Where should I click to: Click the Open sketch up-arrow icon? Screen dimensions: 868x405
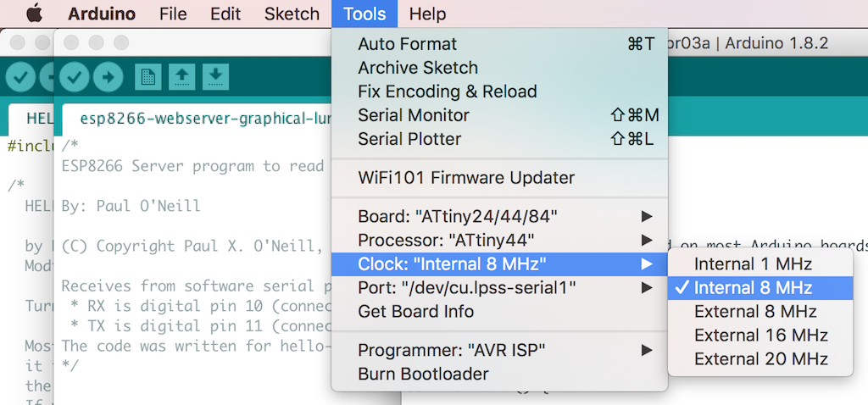(x=182, y=77)
